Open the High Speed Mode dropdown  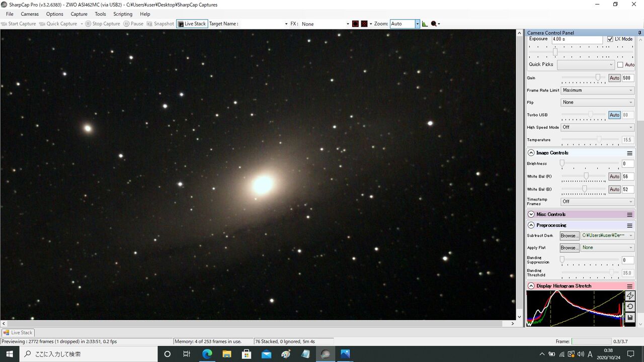point(598,127)
